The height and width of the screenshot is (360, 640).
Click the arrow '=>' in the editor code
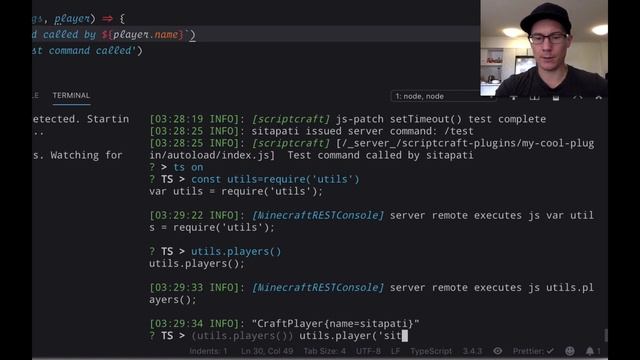click(107, 19)
